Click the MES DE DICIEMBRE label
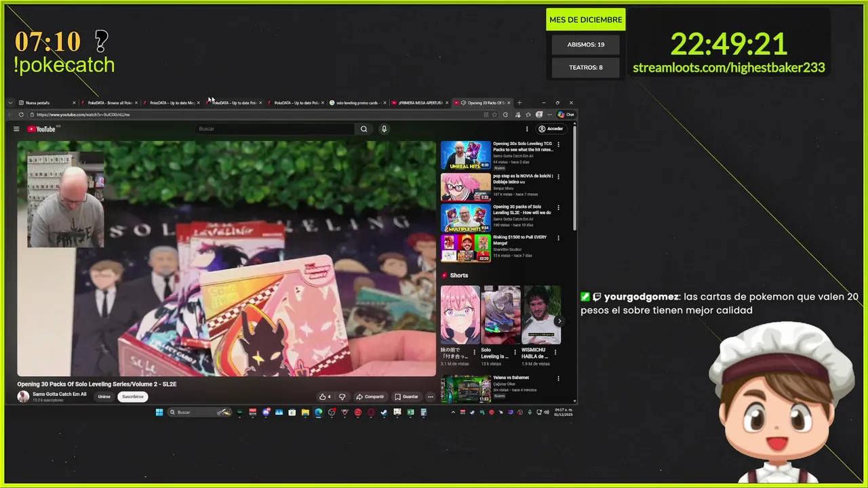The image size is (868, 488). click(x=586, y=20)
